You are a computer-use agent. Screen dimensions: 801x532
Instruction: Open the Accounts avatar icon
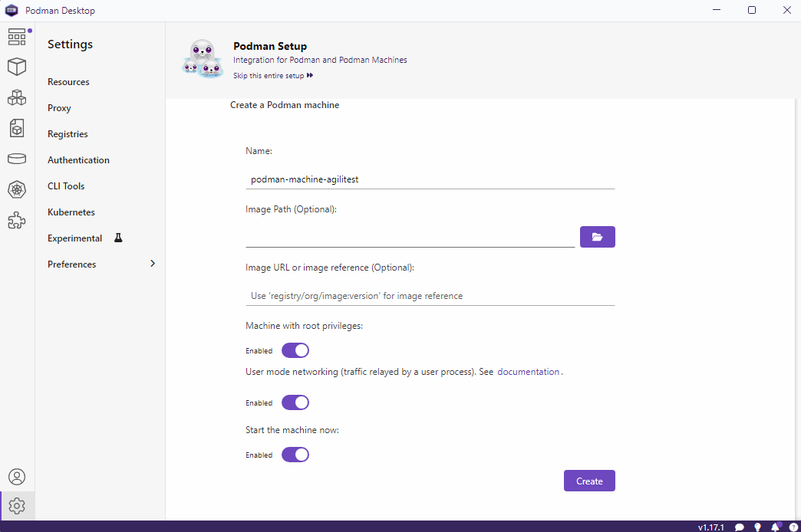(17, 477)
